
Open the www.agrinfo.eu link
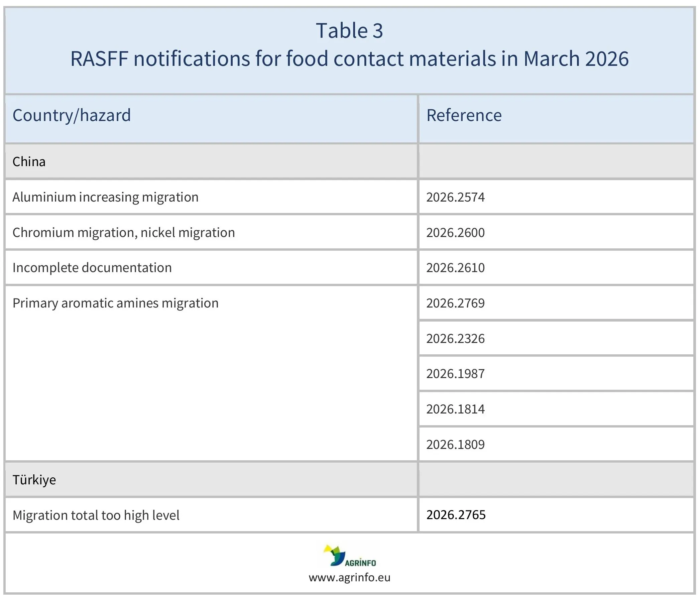pyautogui.click(x=349, y=577)
